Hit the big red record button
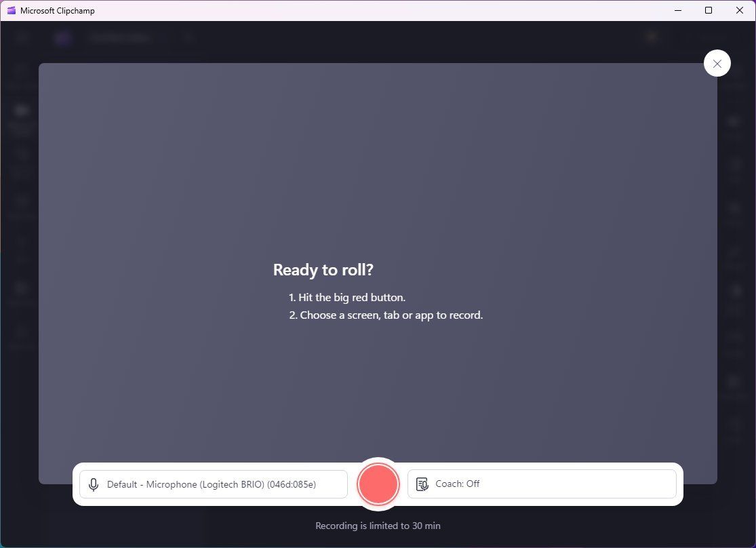This screenshot has height=548, width=756. 378,484
